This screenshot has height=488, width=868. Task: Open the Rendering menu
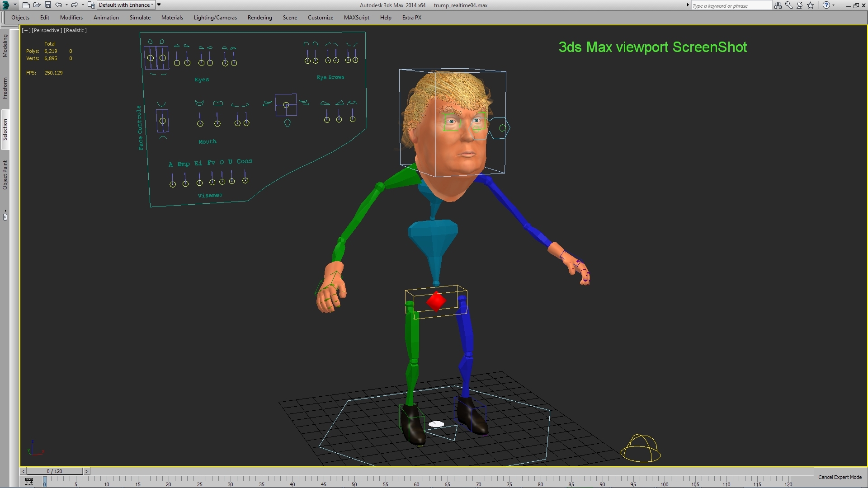[x=259, y=18]
